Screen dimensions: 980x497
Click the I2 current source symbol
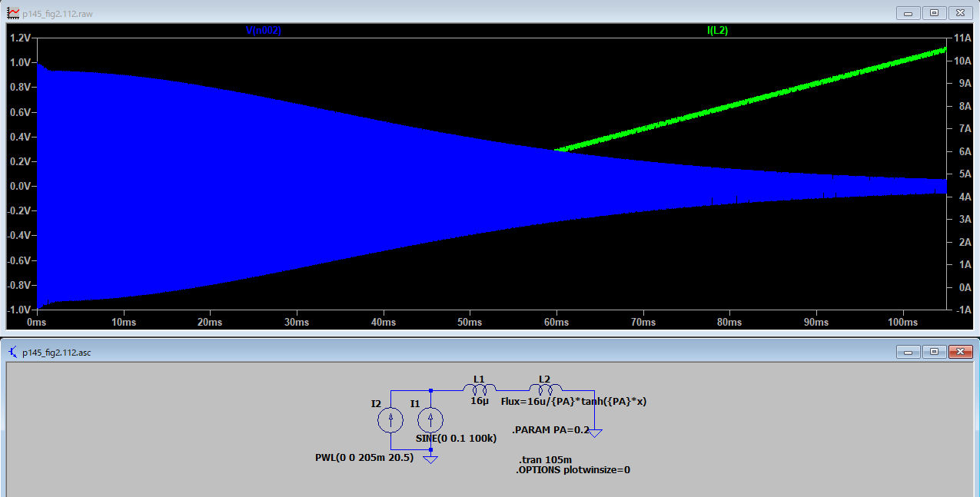point(390,419)
